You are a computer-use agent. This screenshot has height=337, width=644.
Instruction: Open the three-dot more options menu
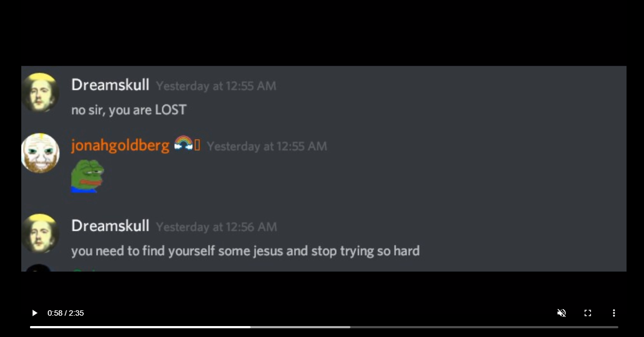pyautogui.click(x=614, y=313)
